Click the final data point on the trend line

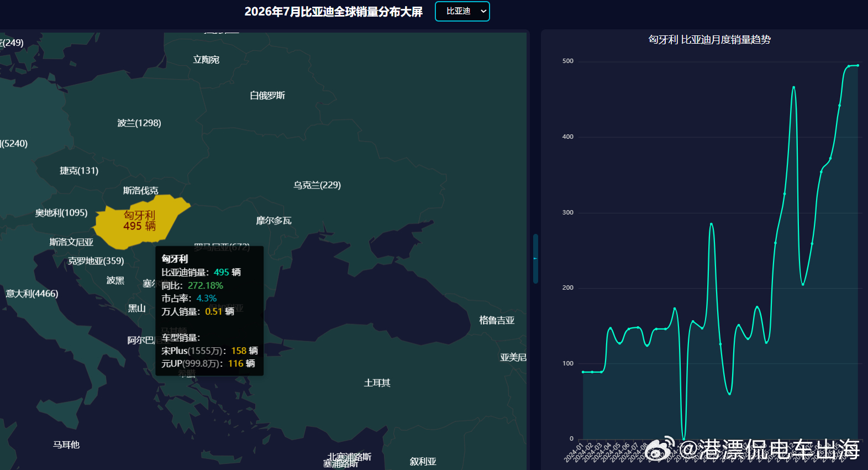coord(858,65)
